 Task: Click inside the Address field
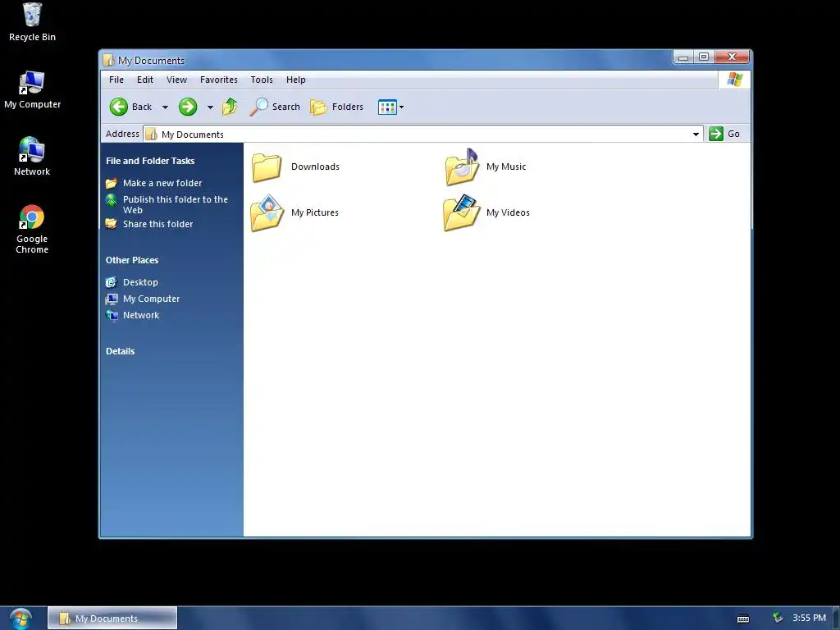pyautogui.click(x=423, y=134)
